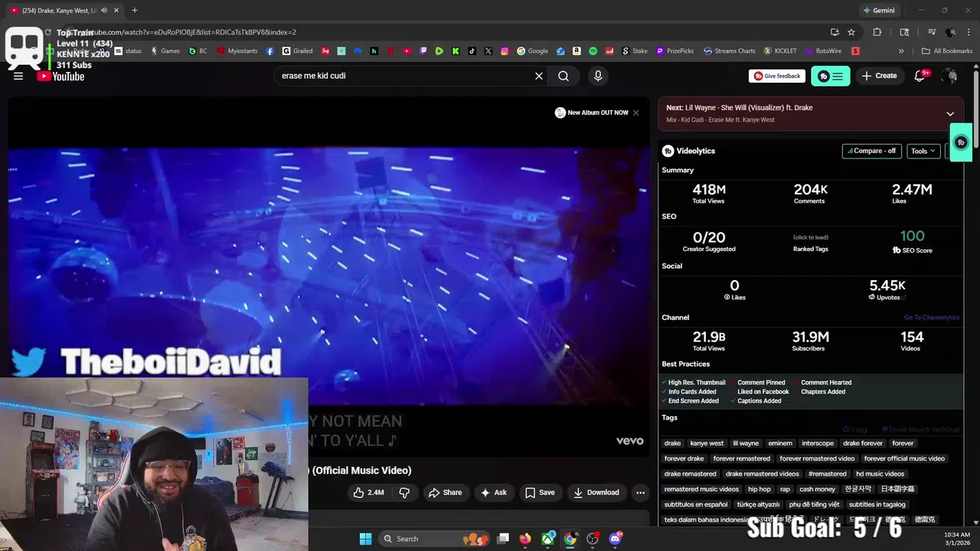This screenshot has width=980, height=551.
Task: Mute the tab via speaker icon
Action: click(x=103, y=10)
